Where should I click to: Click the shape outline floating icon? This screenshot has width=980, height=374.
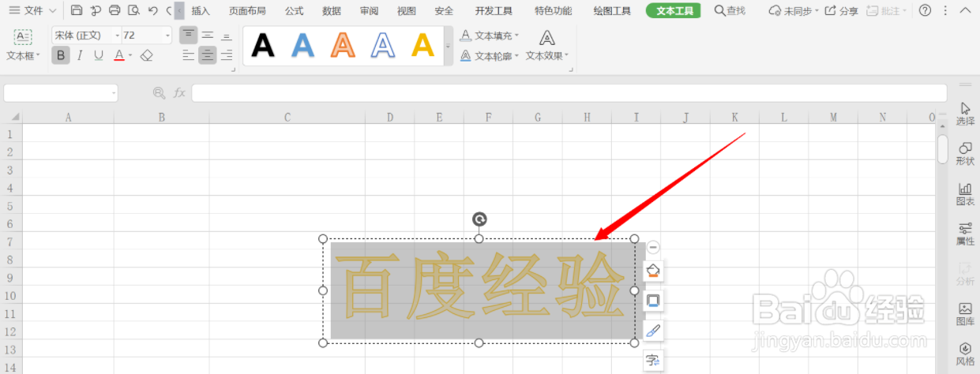click(653, 301)
